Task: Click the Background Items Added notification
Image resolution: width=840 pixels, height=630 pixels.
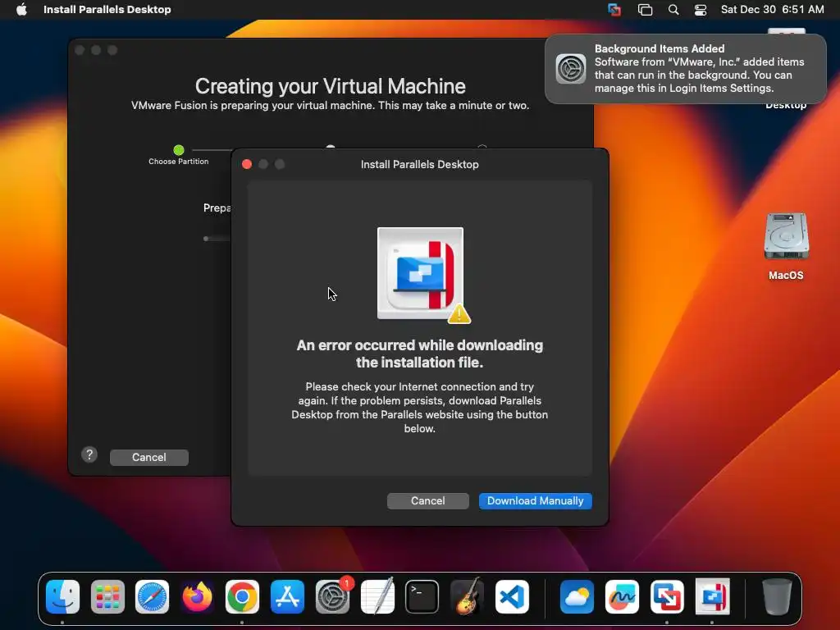Action: tap(686, 69)
